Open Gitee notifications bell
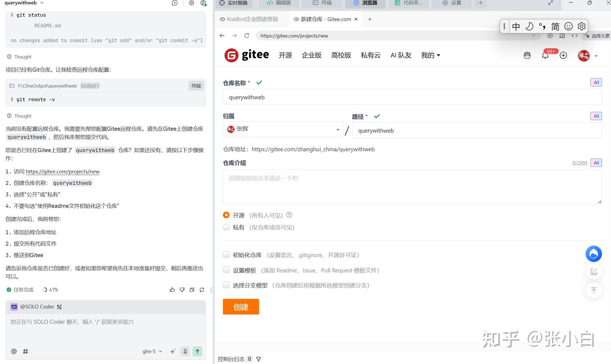Viewport: 611px width, 364px height. [x=545, y=56]
